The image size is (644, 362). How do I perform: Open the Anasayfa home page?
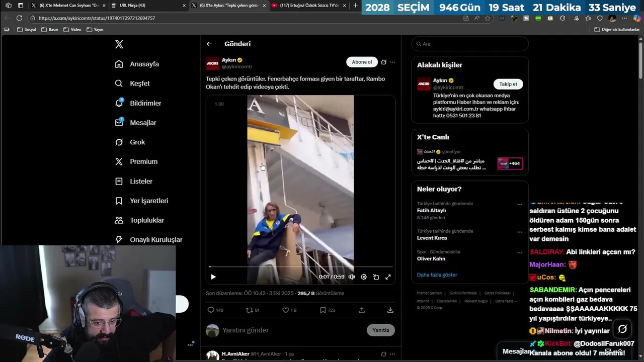137,64
